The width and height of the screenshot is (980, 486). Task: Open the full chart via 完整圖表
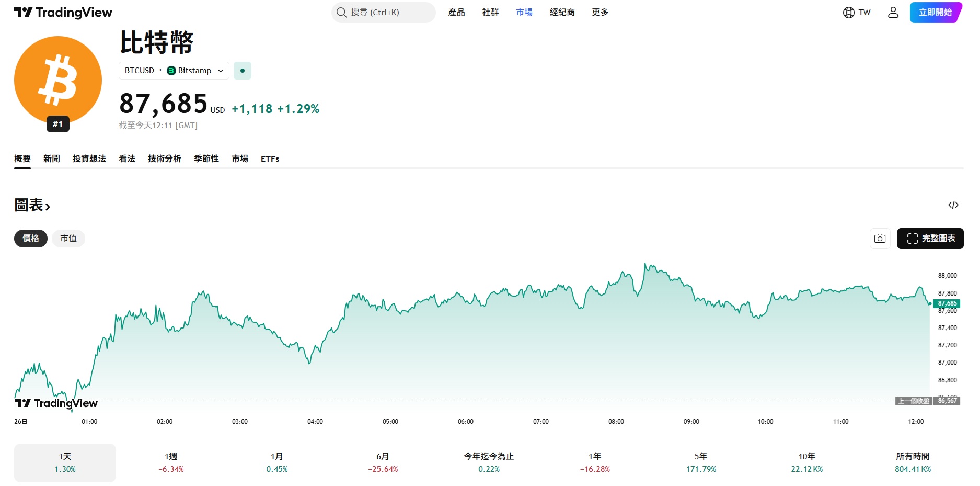coord(930,238)
